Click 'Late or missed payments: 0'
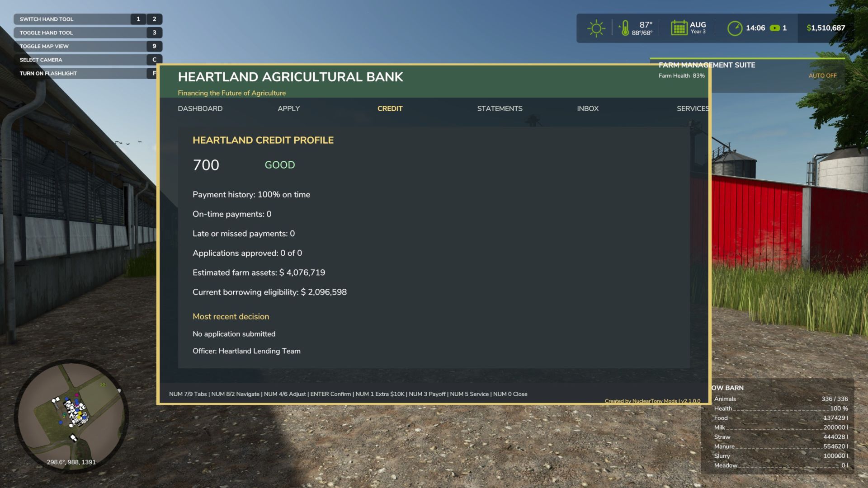868x488 pixels. click(x=244, y=234)
